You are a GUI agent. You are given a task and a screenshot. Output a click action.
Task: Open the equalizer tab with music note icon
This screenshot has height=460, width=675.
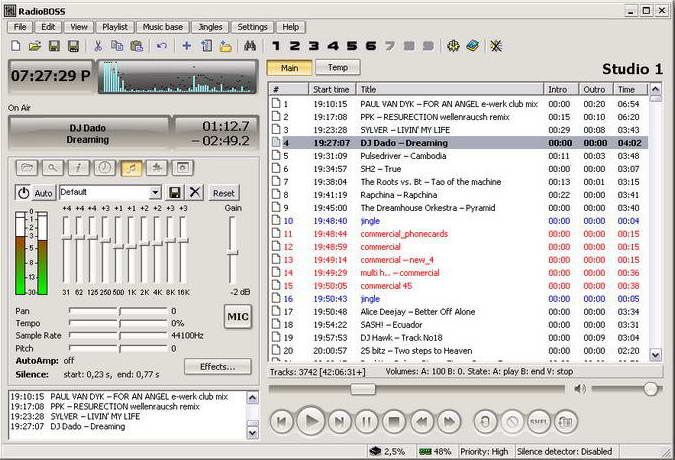coord(131,168)
